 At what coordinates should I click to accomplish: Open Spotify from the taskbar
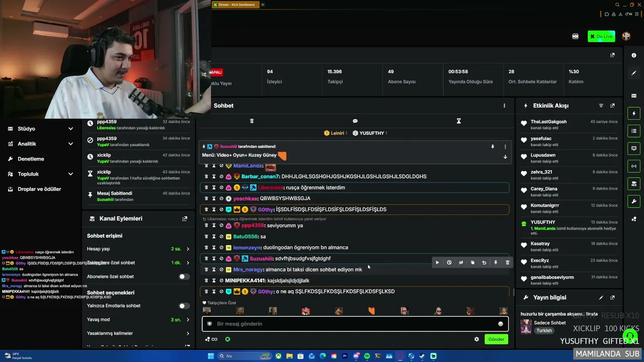367,356
